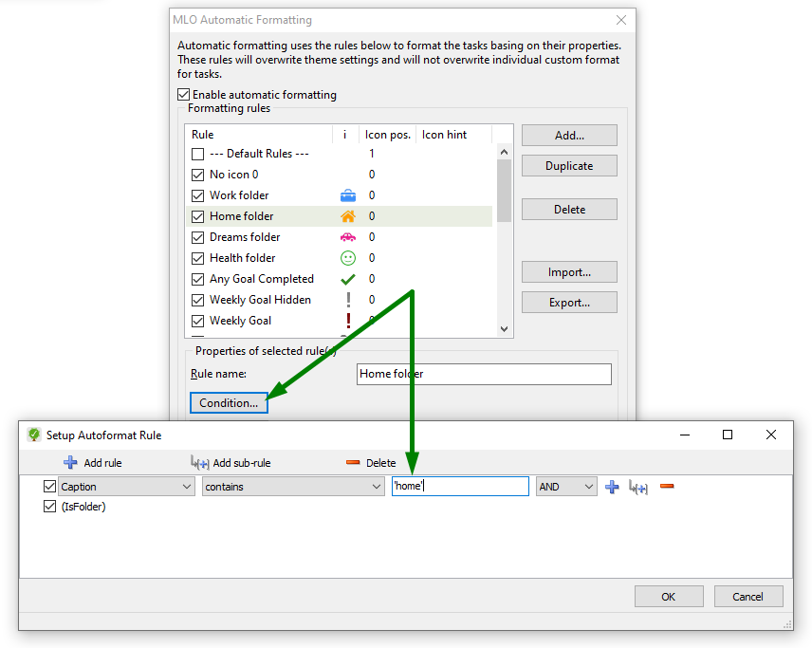Screen dimensions: 812x648
Task: Click Delete in the Autoformat Rule toolbar
Action: click(371, 463)
